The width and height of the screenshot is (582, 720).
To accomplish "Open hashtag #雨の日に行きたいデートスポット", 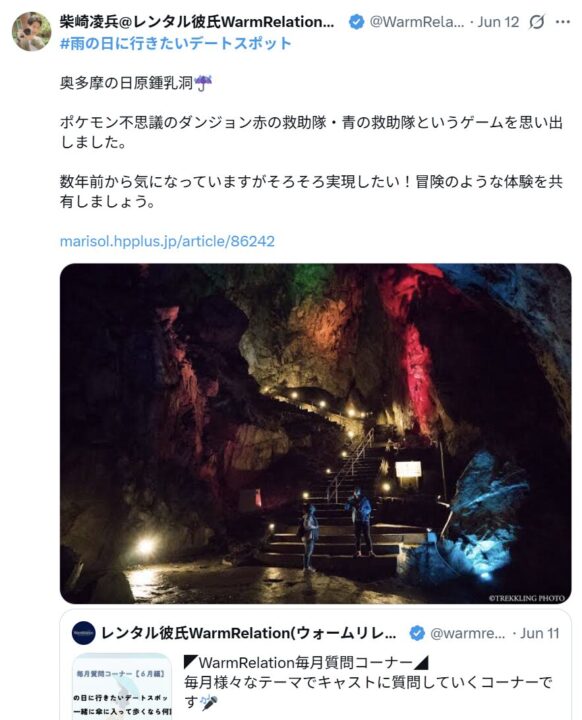I will point(175,43).
